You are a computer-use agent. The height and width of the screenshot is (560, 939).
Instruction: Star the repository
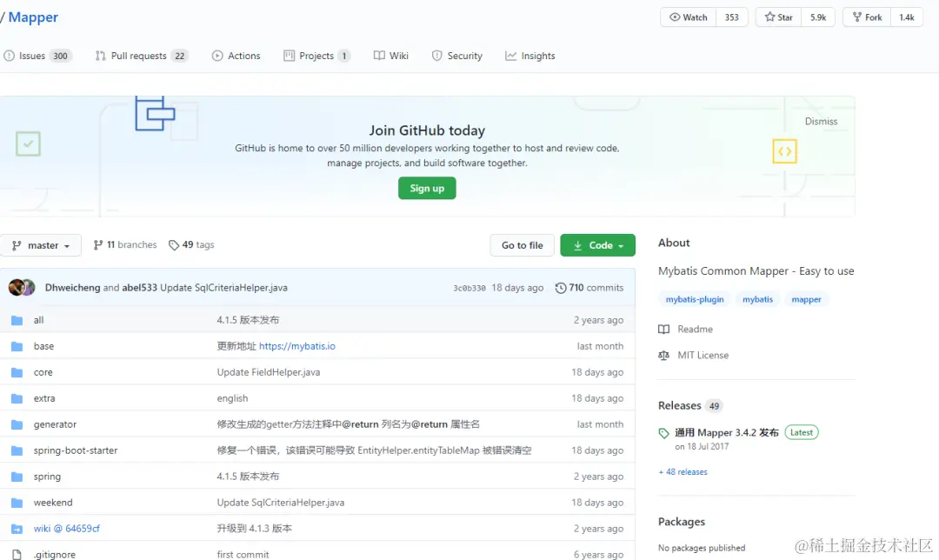click(x=778, y=17)
